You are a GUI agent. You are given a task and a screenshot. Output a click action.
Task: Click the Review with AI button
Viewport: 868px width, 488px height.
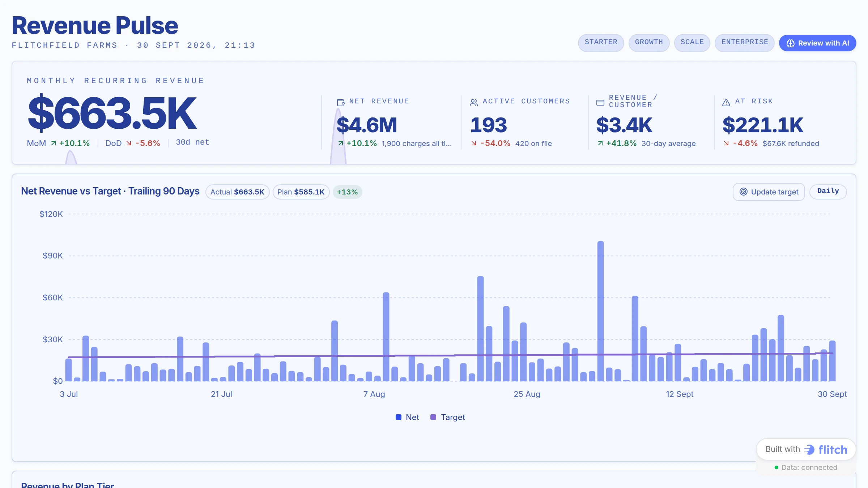click(817, 43)
